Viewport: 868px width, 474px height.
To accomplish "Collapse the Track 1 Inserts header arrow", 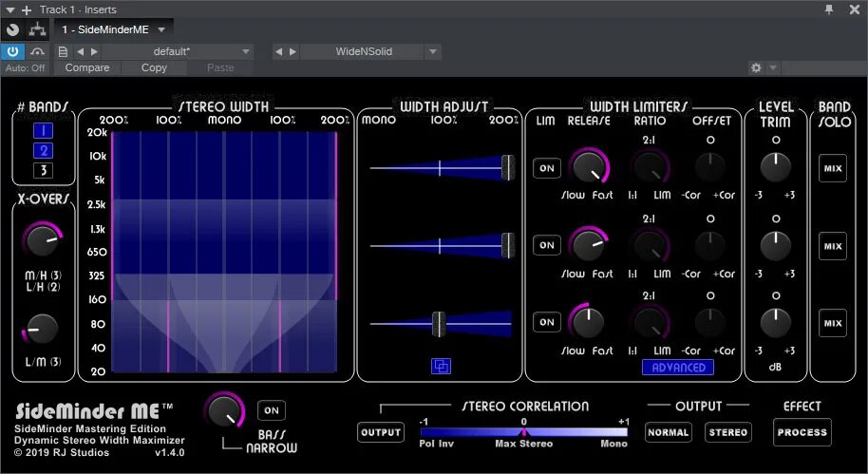I will coord(9,9).
